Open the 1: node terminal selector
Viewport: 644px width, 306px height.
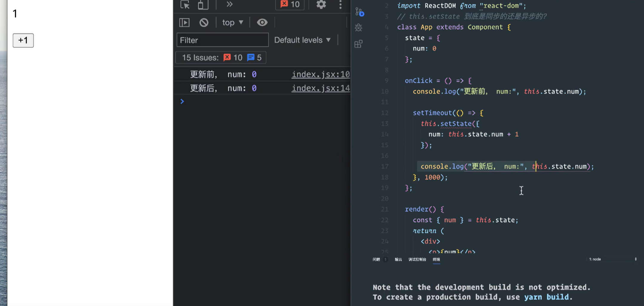[x=613, y=259]
